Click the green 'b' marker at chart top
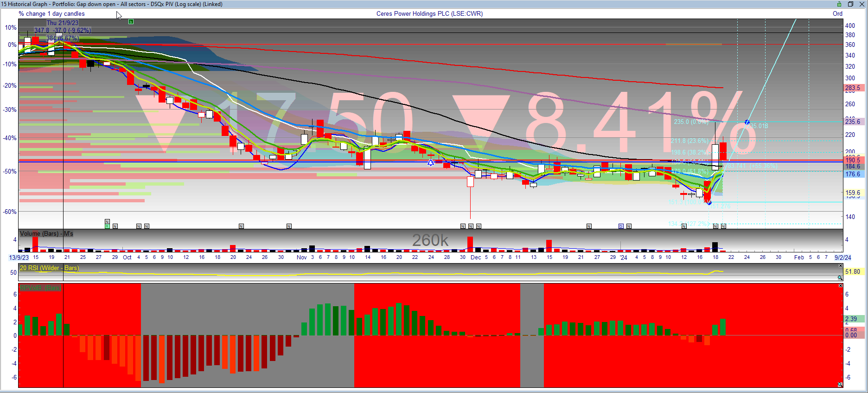This screenshot has height=393, width=868. [x=131, y=22]
